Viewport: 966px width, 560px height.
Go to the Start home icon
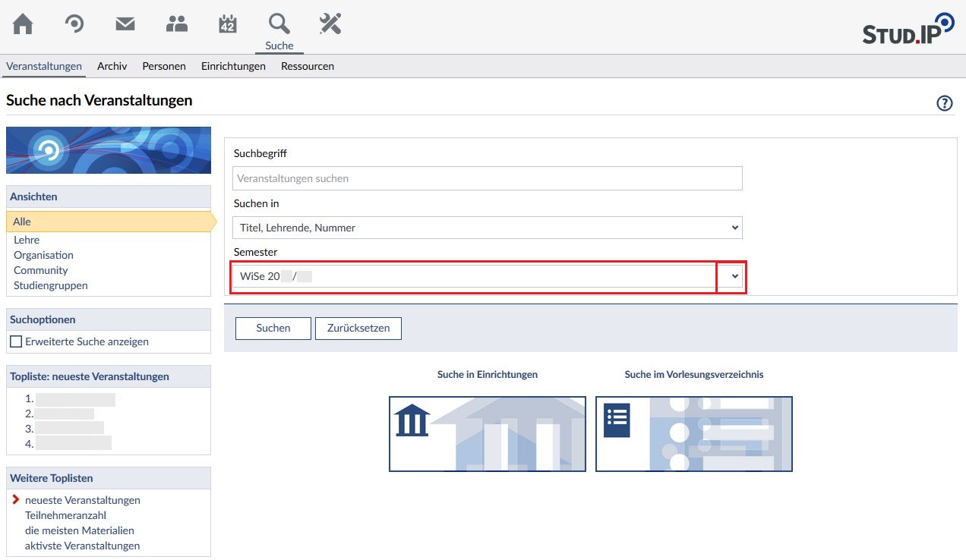point(23,24)
